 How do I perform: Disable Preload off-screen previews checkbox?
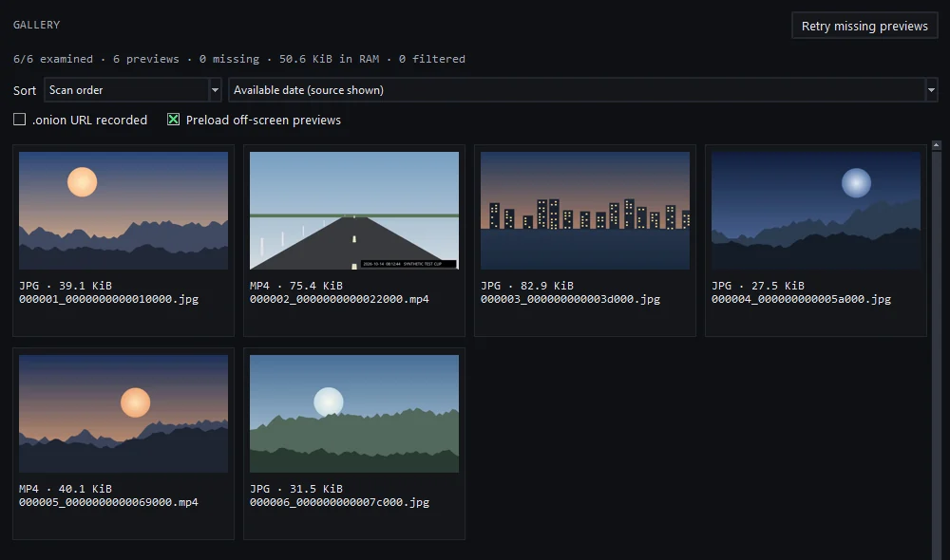point(173,120)
